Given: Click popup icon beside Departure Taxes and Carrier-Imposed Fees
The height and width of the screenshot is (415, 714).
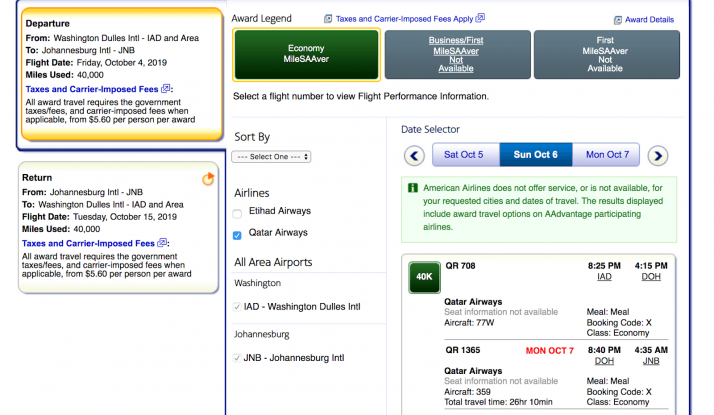Looking at the screenshot, I should tap(165, 89).
